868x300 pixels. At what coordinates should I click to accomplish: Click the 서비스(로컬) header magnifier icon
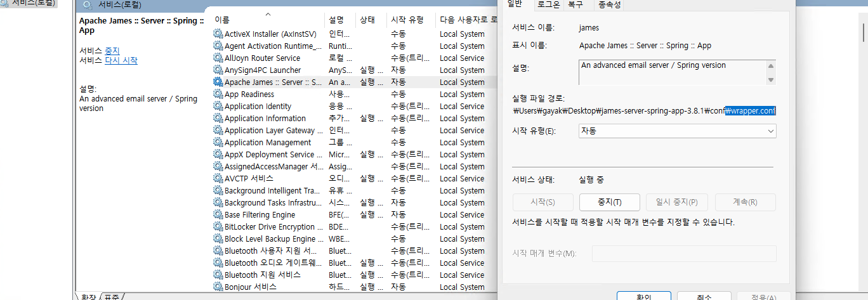coord(88,4)
